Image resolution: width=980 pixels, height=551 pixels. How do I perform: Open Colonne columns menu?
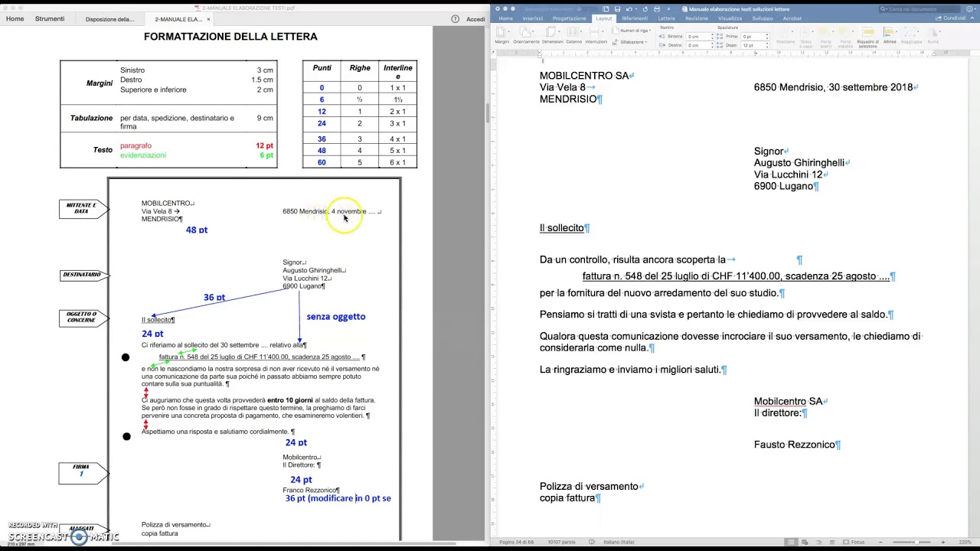tap(573, 35)
